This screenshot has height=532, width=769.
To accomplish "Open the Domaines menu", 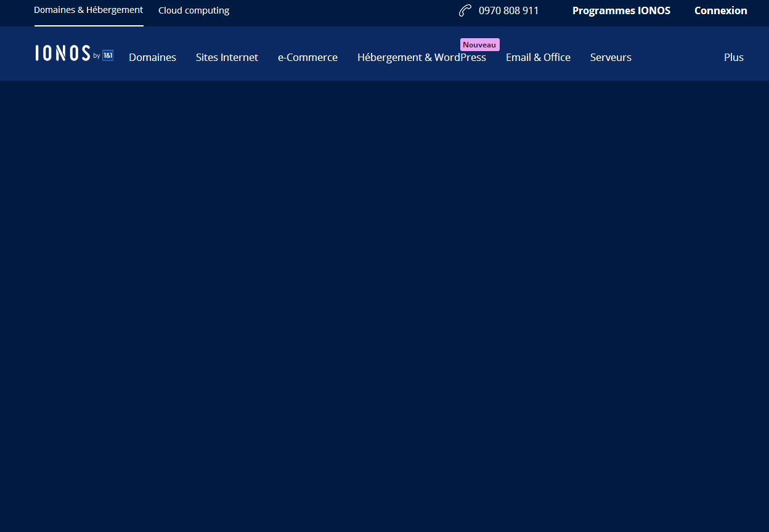I will click(152, 57).
